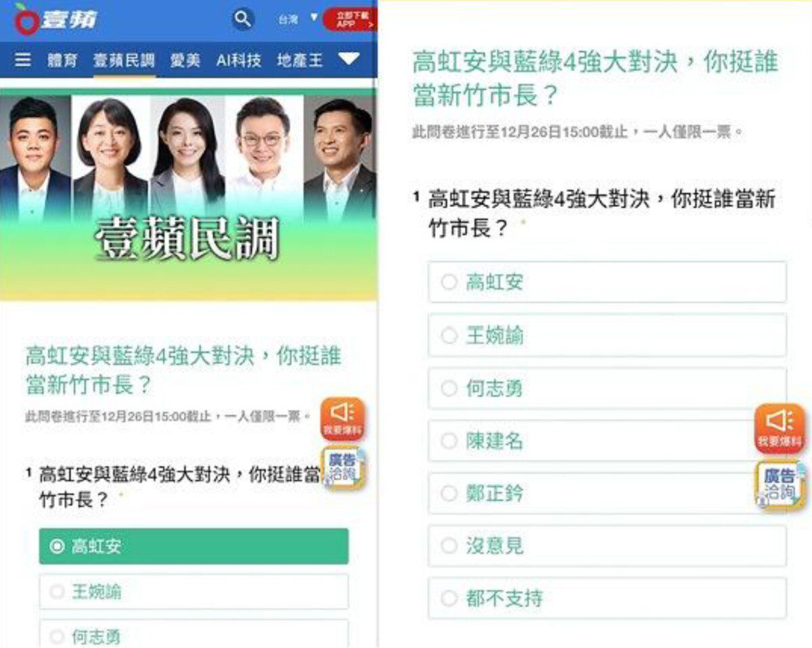
Task: Select the 都不支持 radio option
Action: point(607,598)
